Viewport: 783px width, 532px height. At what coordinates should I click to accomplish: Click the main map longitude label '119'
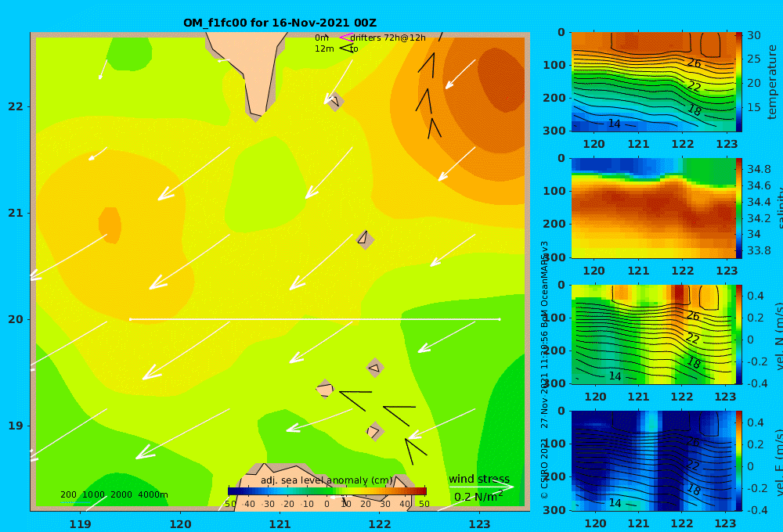pos(80,524)
